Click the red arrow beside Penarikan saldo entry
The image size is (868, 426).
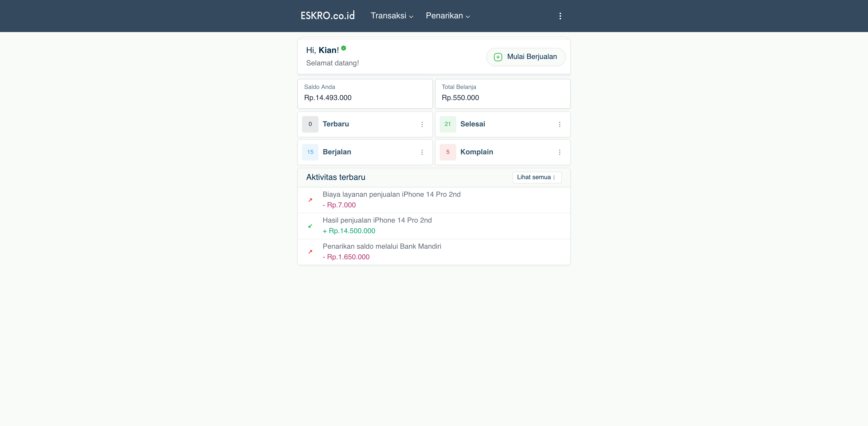(x=310, y=252)
